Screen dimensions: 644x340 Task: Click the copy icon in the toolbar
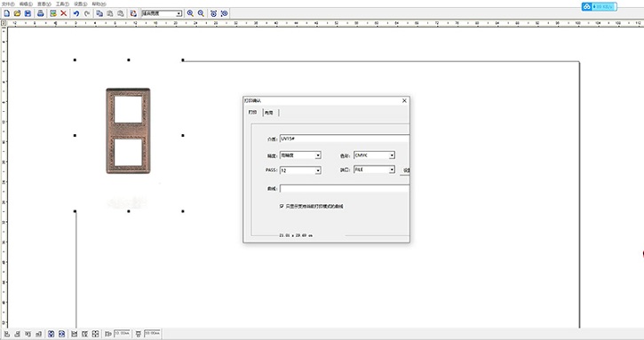(99, 13)
